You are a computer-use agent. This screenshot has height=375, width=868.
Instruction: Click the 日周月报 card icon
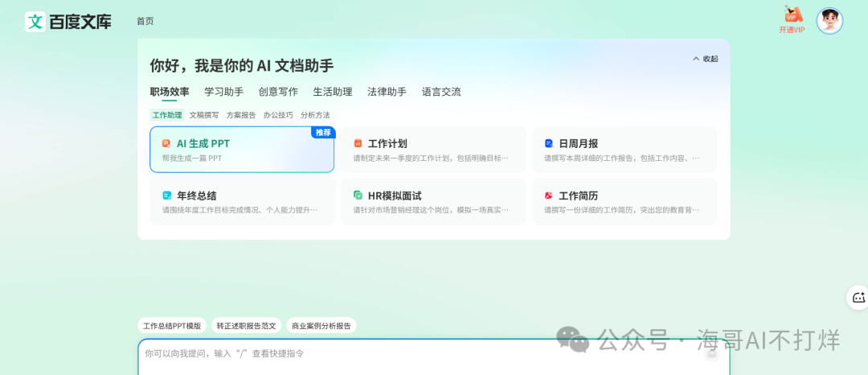pos(549,143)
